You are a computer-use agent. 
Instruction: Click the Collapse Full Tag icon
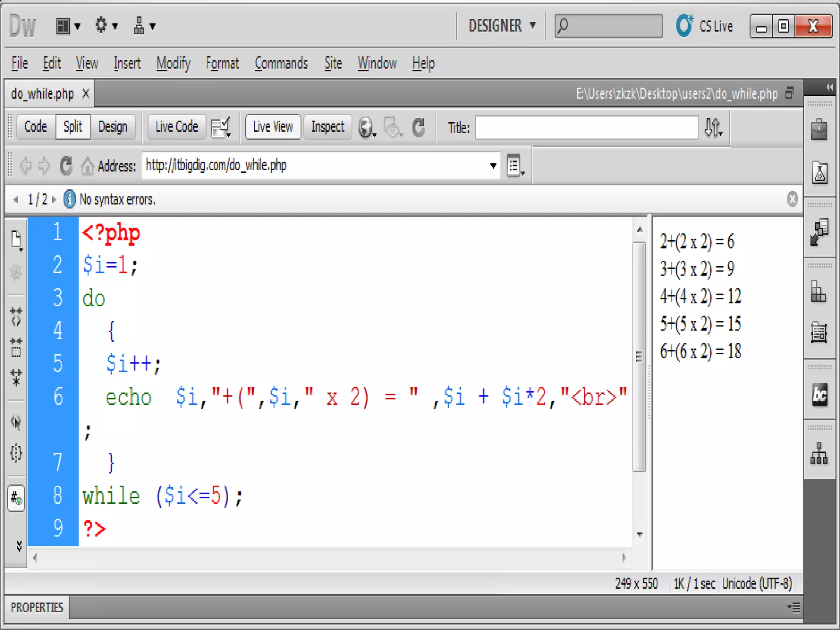(16, 316)
